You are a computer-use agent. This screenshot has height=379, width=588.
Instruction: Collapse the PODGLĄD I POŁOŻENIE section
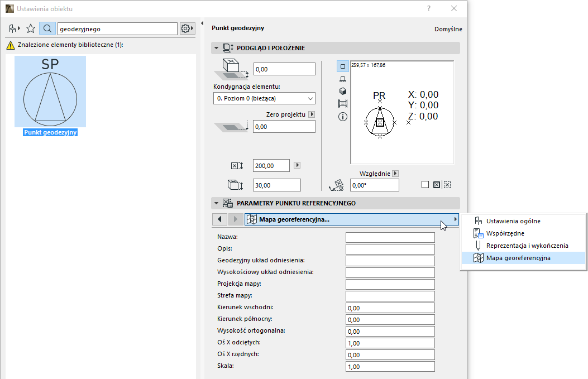[x=216, y=48]
